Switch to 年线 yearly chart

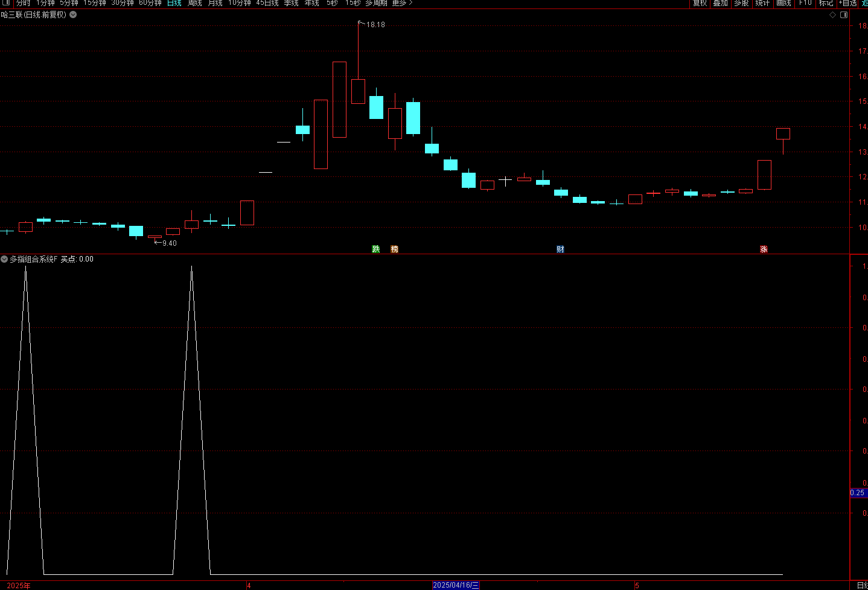click(x=312, y=3)
